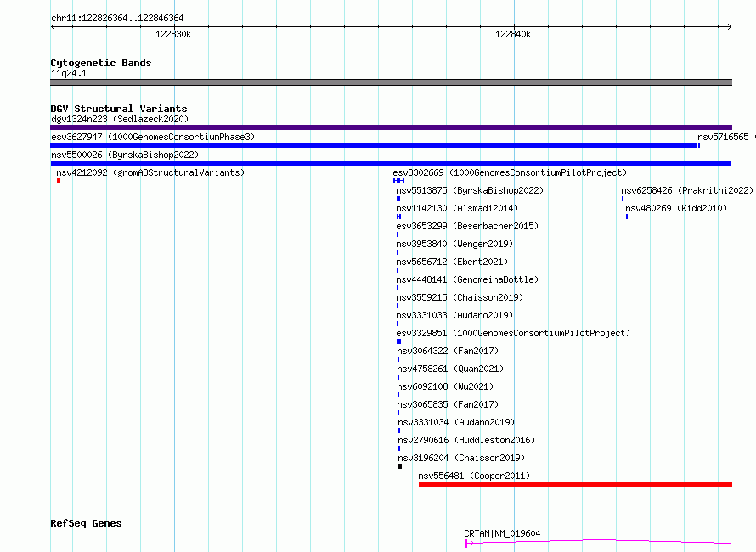Click the nsv1142130 blue variant glyph
756x552 pixels.
click(398, 217)
